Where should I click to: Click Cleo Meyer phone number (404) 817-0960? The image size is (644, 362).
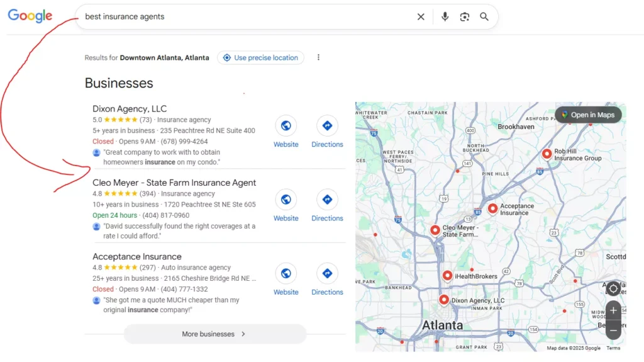166,215
